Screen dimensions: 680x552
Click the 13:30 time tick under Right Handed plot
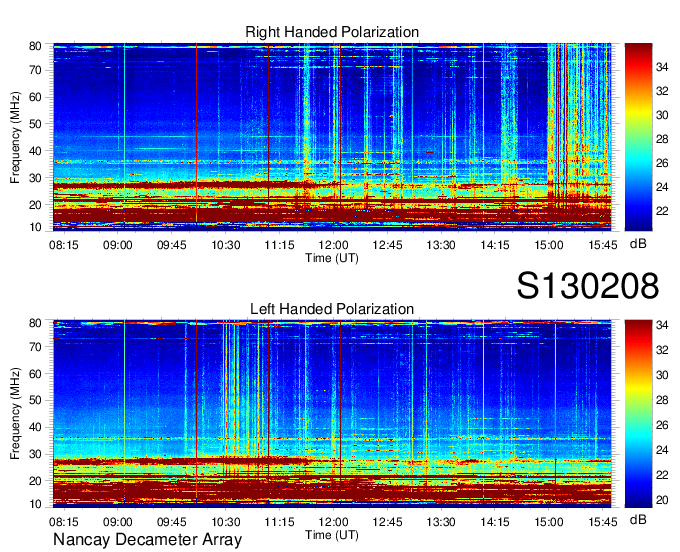[x=441, y=245]
